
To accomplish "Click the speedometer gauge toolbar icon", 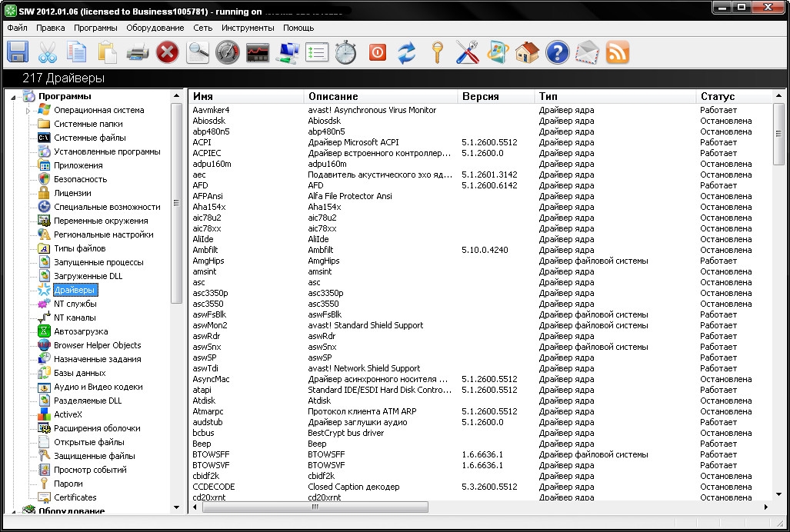I will pos(227,52).
